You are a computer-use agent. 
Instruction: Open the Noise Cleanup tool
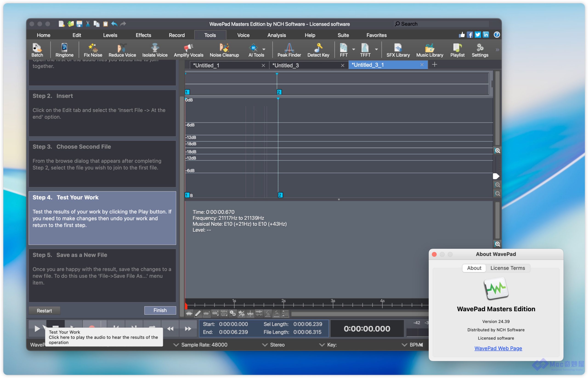(224, 50)
